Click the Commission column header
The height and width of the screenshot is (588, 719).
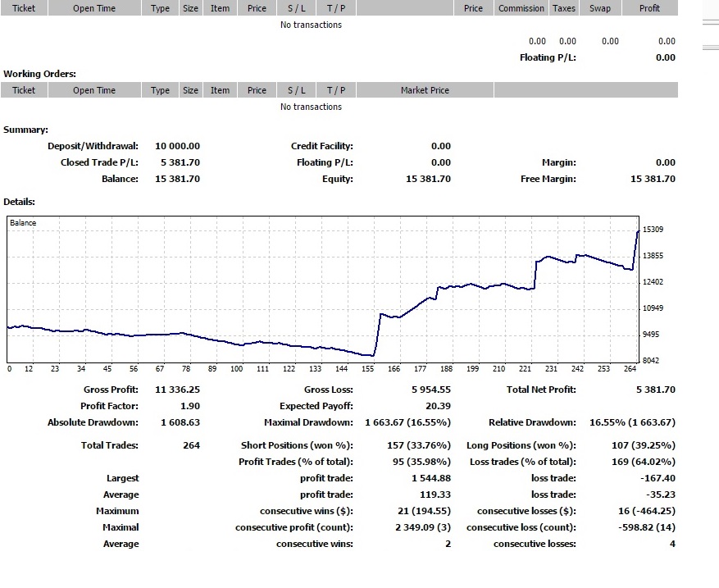[x=521, y=8]
